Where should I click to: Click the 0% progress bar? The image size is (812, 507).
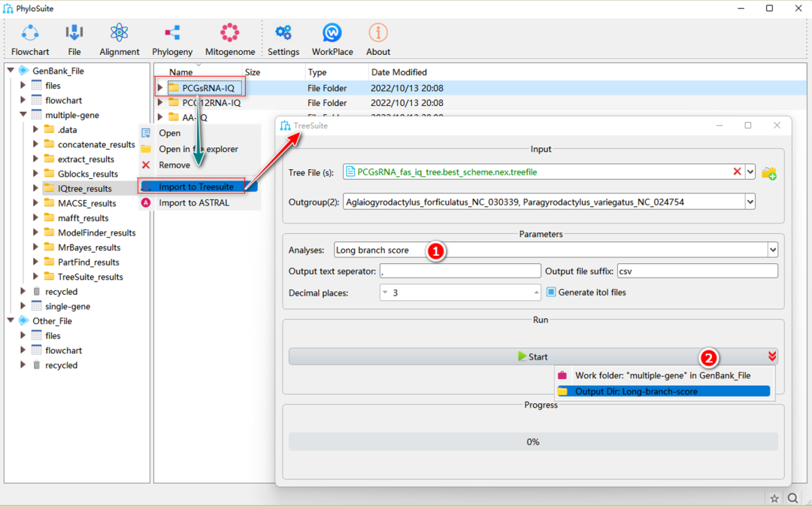533,442
